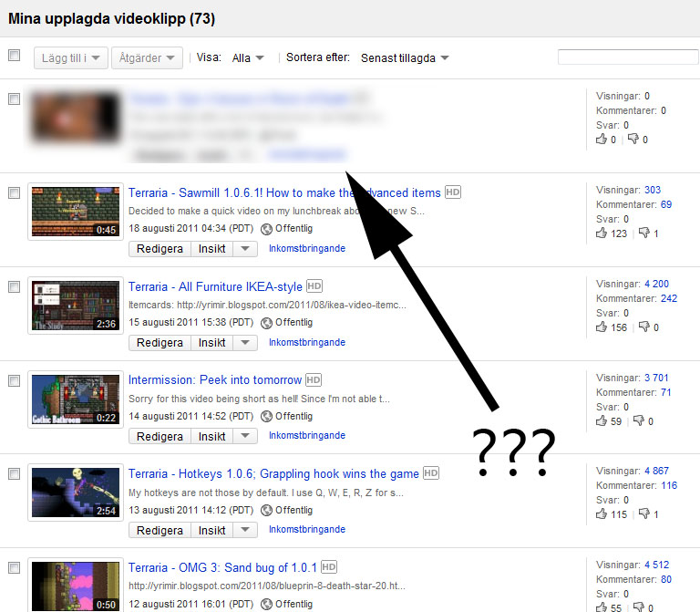The image size is (700, 612).
Task: Click globe privacy icon on Peek into tomorrow
Action: pos(266,416)
